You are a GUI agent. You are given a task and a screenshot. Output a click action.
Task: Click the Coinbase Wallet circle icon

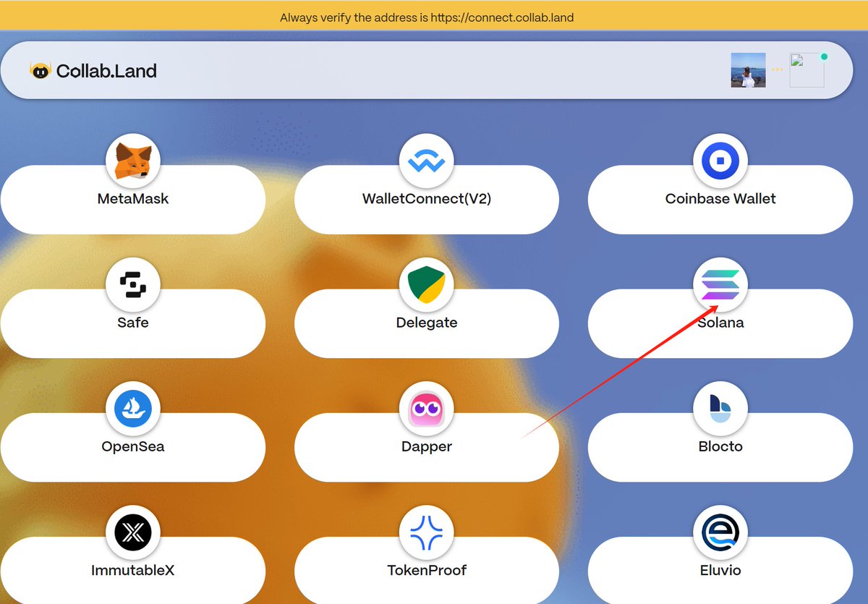[x=720, y=161]
